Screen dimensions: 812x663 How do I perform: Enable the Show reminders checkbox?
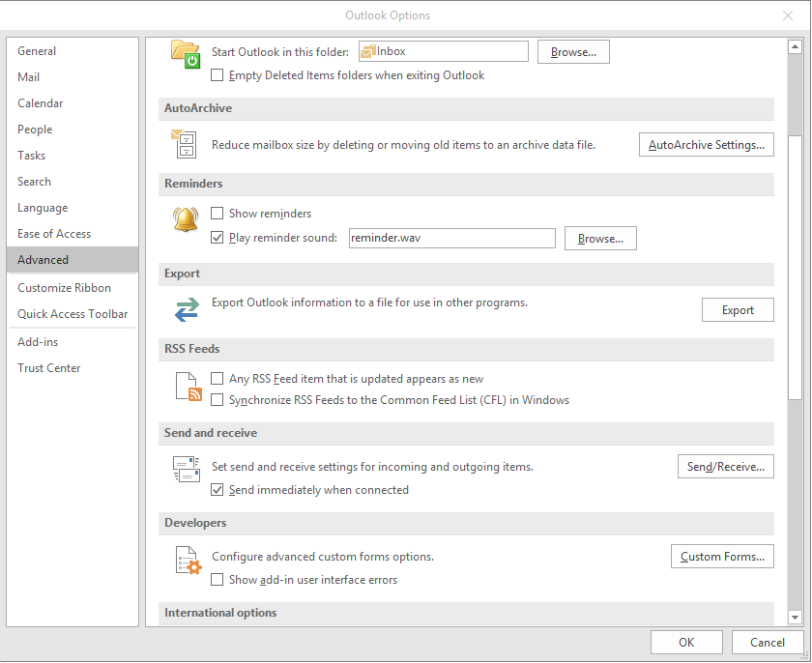click(x=217, y=214)
